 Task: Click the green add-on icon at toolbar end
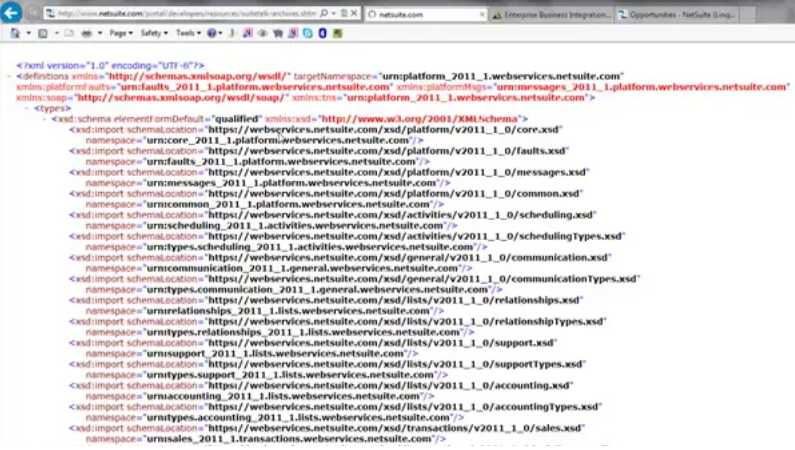click(x=338, y=33)
